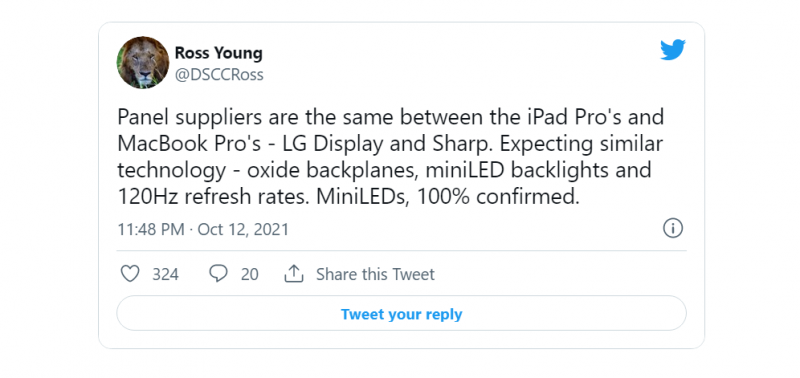Open the Twitter info circle icon
800x378 pixels.
coord(673,228)
